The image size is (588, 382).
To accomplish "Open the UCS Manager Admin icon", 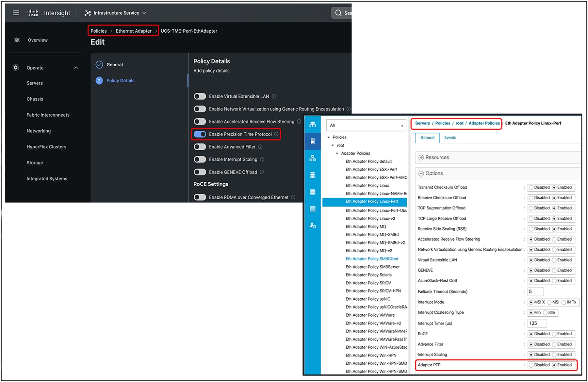I will [x=313, y=225].
